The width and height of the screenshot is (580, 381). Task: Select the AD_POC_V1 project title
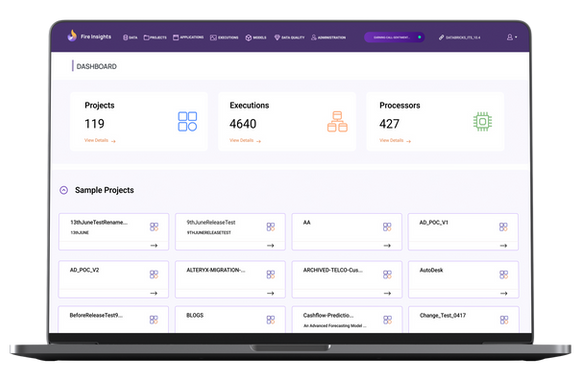434,222
